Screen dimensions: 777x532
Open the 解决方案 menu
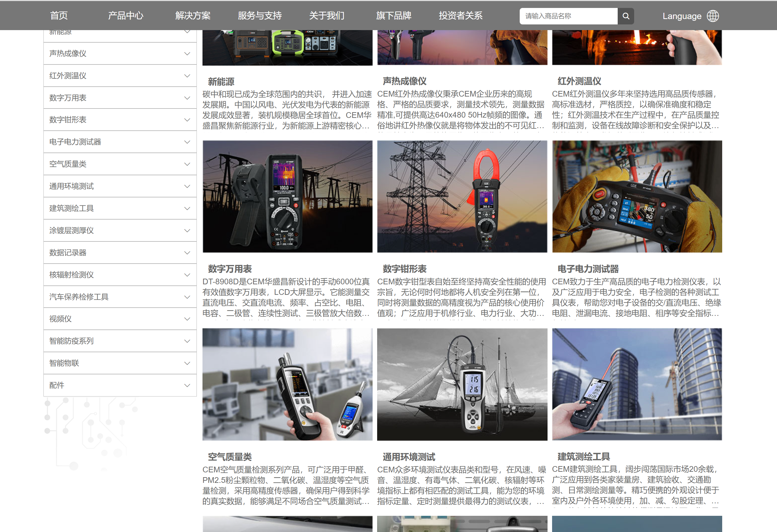[193, 16]
